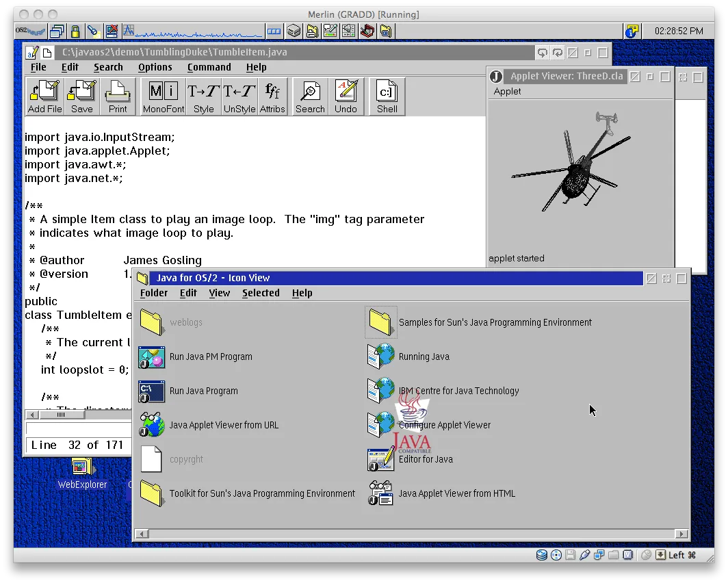Click the padlock Lockup icon in WarpCenter
This screenshot has width=728, height=583.
75,31
